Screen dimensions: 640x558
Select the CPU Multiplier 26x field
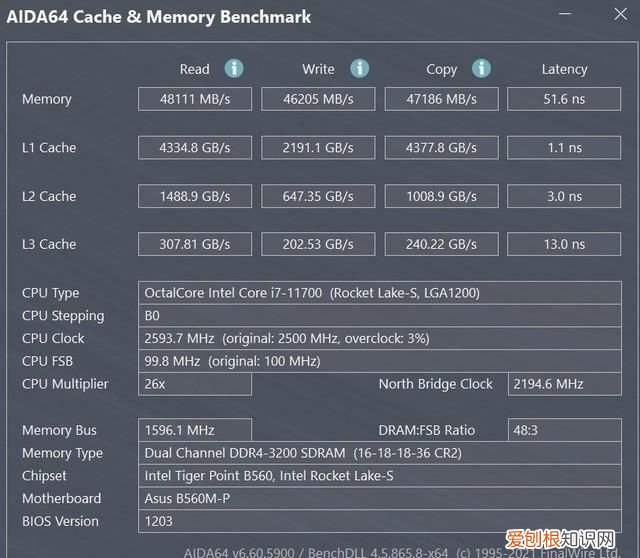pos(195,384)
